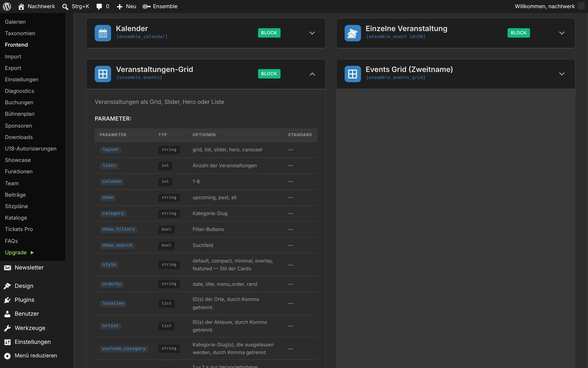Click the Kalender BLOCK badge

(x=269, y=33)
